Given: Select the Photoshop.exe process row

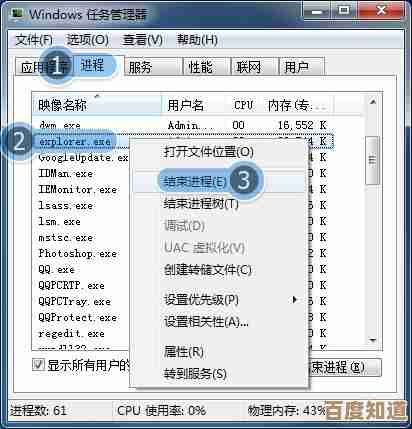Looking at the screenshot, I should tap(78, 254).
